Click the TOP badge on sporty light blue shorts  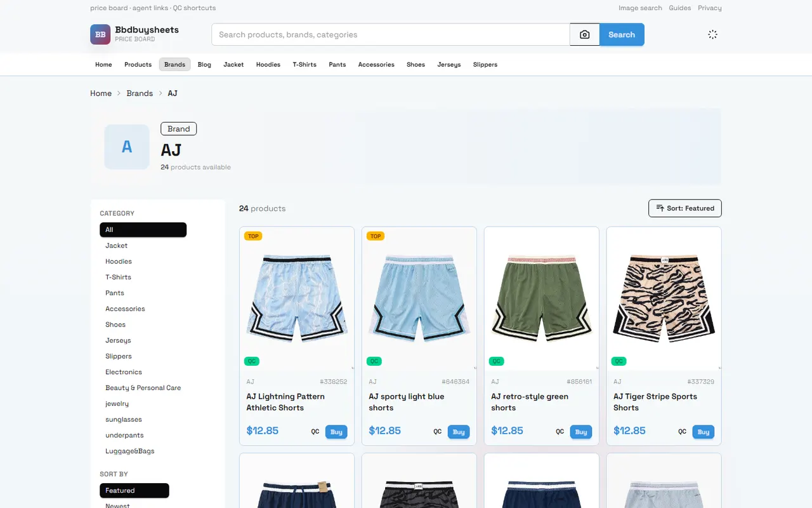tap(376, 236)
